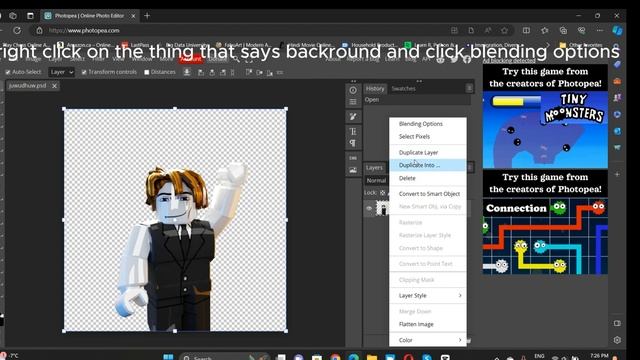
Task: Expand the Layer Style submenu
Action: [428, 296]
